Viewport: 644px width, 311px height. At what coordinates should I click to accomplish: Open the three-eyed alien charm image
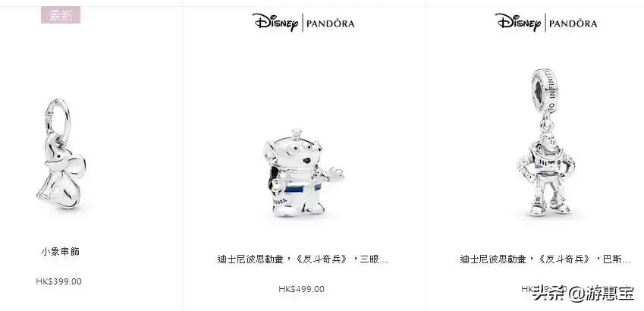(x=303, y=172)
